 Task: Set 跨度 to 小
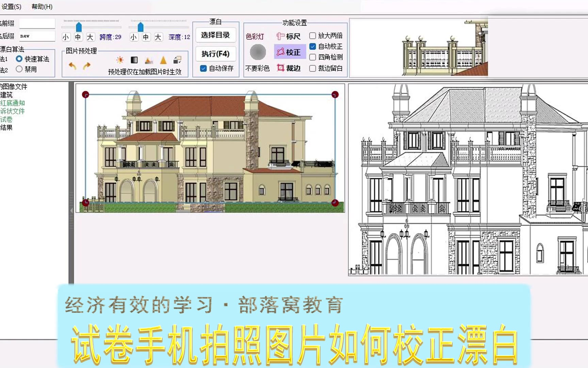(x=66, y=37)
